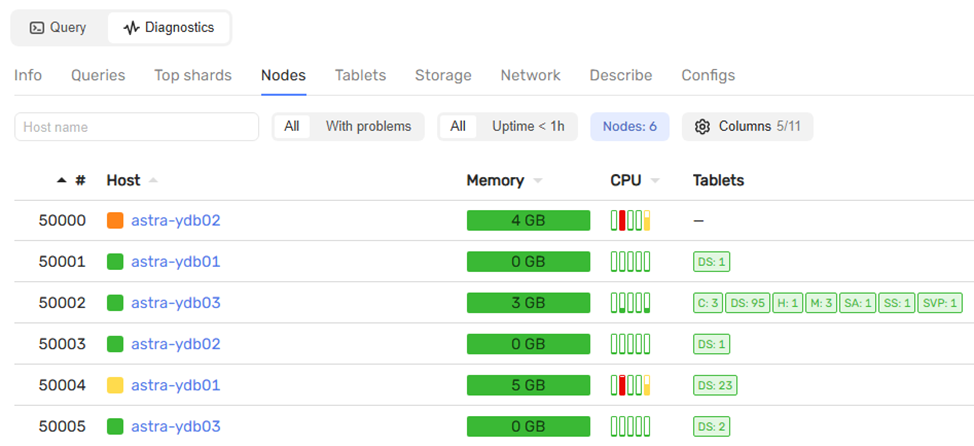Sort nodes by Memory column arrow
The height and width of the screenshot is (446, 974).
538,181
